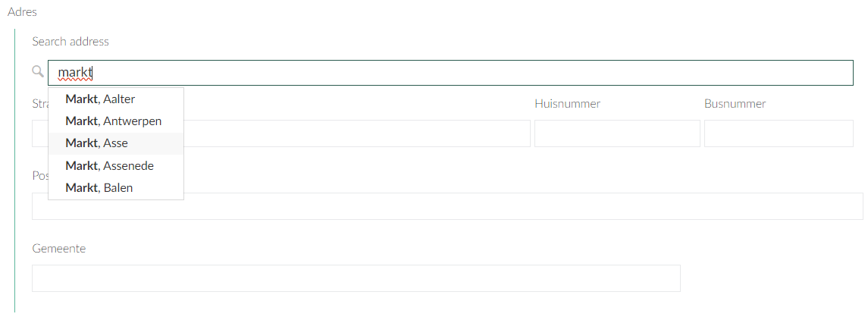Focus the Search address text box
Image resolution: width=868 pixels, height=317 pixels.
[455, 73]
